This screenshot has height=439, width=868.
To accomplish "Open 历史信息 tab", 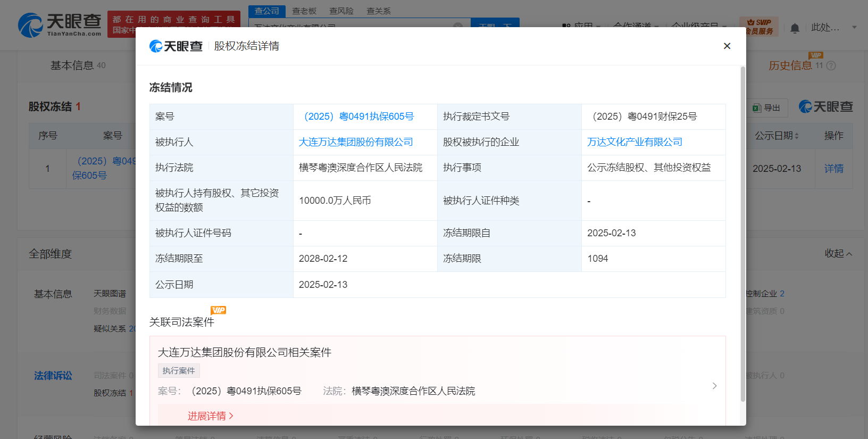I will (x=790, y=65).
